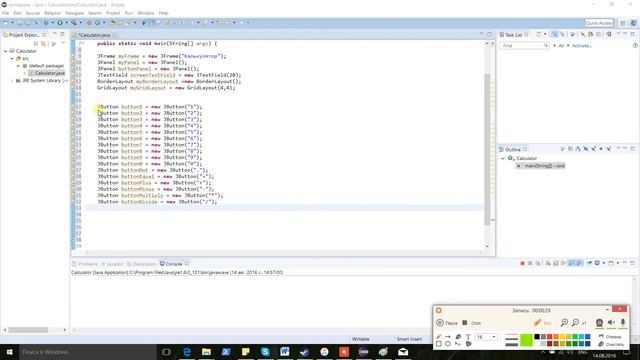Expand the JRE System Library node

[x=12, y=81]
